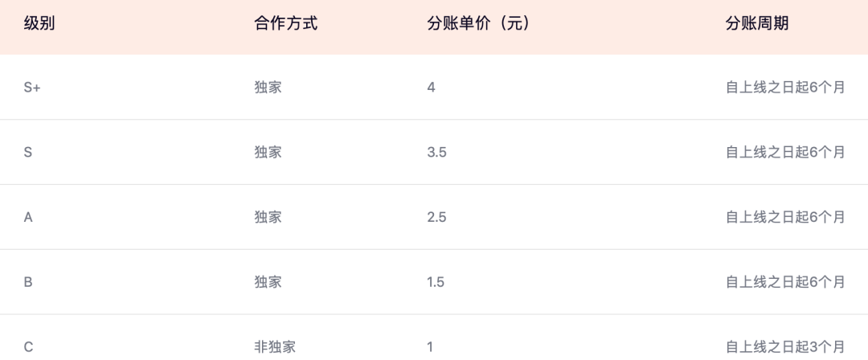Click the unit price 2.5 cell
868x360 pixels.
point(436,217)
